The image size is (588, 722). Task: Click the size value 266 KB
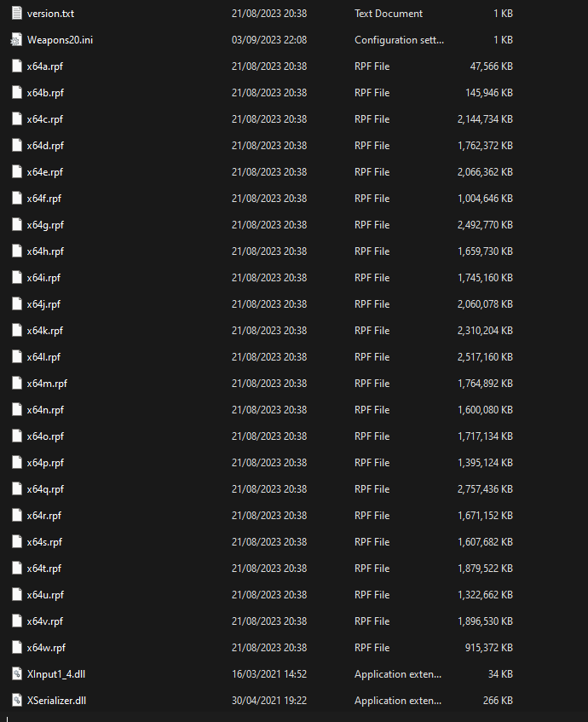498,701
